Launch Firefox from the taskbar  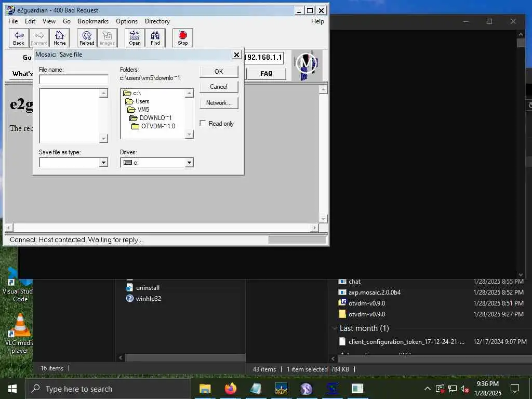(x=230, y=389)
